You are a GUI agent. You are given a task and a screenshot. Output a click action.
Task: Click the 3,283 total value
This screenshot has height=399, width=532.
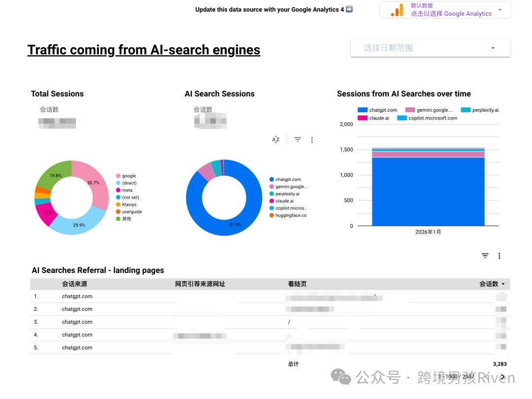(500, 364)
